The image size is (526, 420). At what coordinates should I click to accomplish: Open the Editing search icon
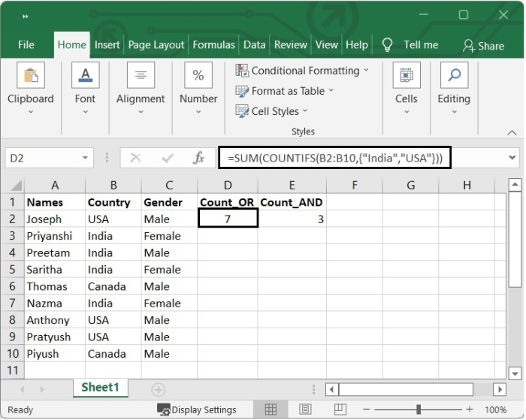pyautogui.click(x=454, y=76)
